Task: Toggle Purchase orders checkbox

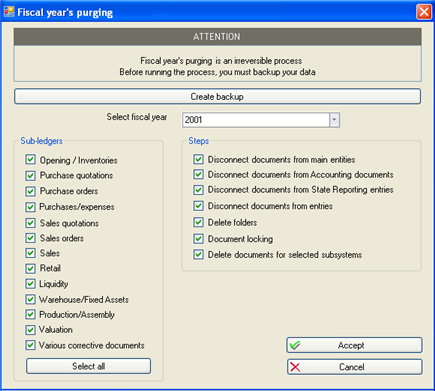Action: tap(31, 191)
